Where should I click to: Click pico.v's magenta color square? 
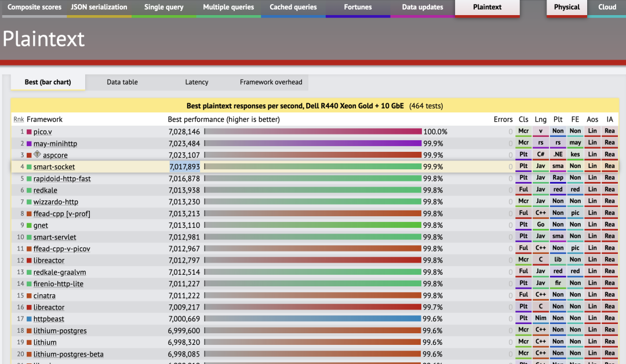click(29, 132)
